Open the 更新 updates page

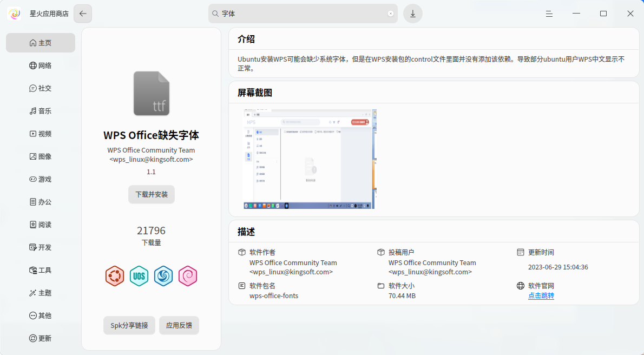pyautogui.click(x=41, y=338)
